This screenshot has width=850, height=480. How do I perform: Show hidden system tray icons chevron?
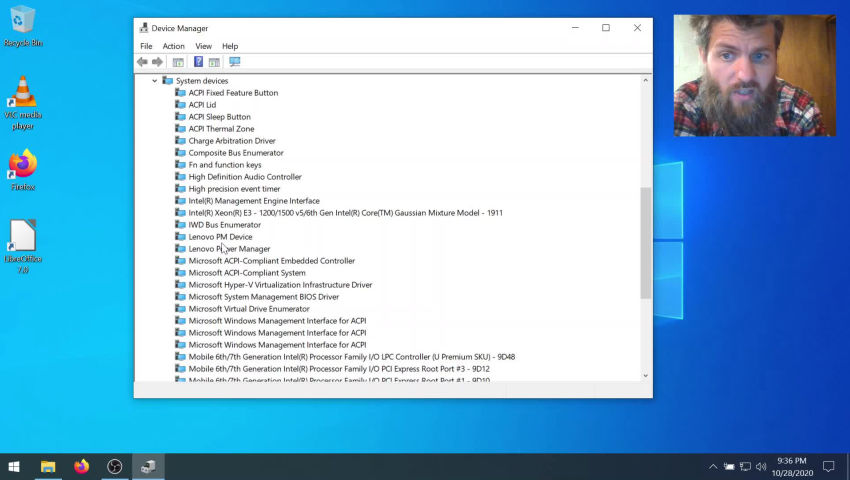(x=713, y=467)
